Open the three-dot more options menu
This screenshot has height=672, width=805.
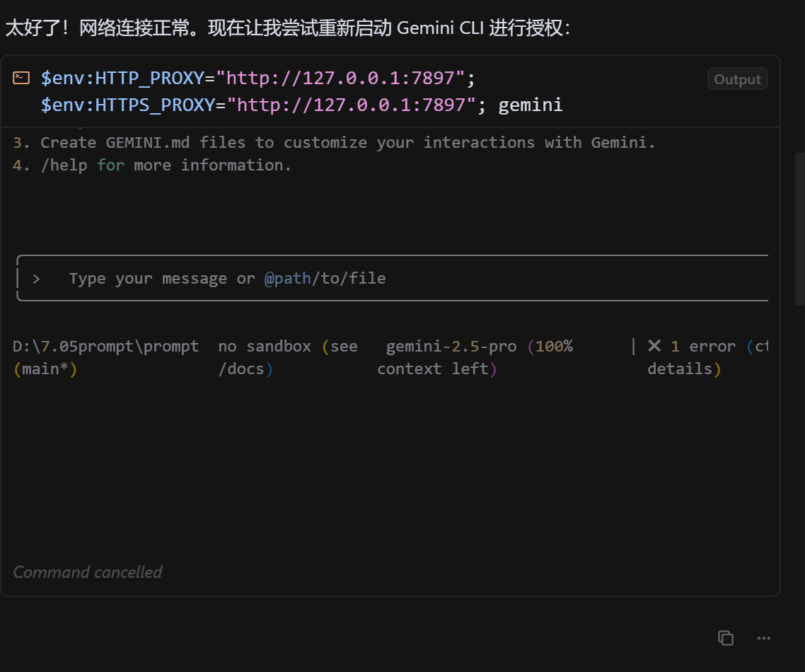(764, 637)
